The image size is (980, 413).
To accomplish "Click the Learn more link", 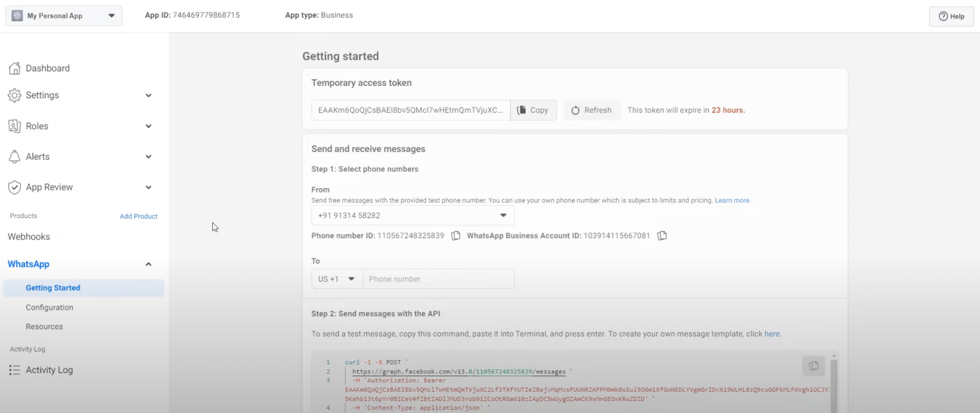I will (732, 201).
